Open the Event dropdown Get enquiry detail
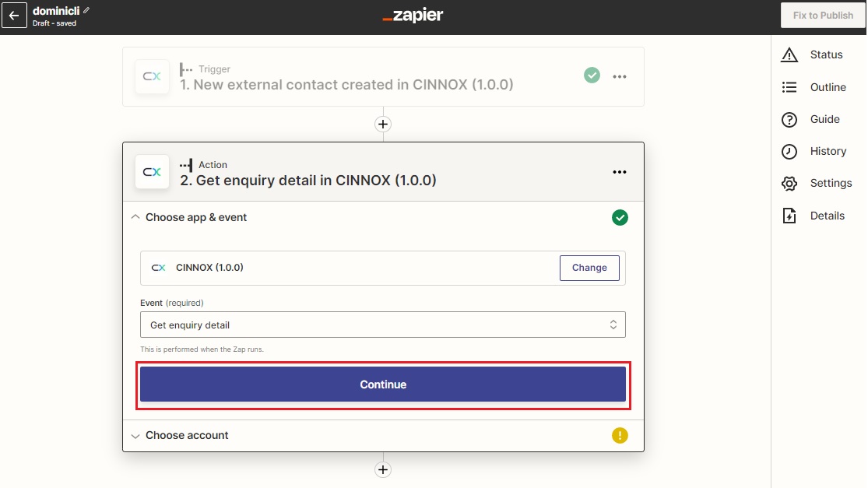The height and width of the screenshot is (488, 868). [x=383, y=325]
